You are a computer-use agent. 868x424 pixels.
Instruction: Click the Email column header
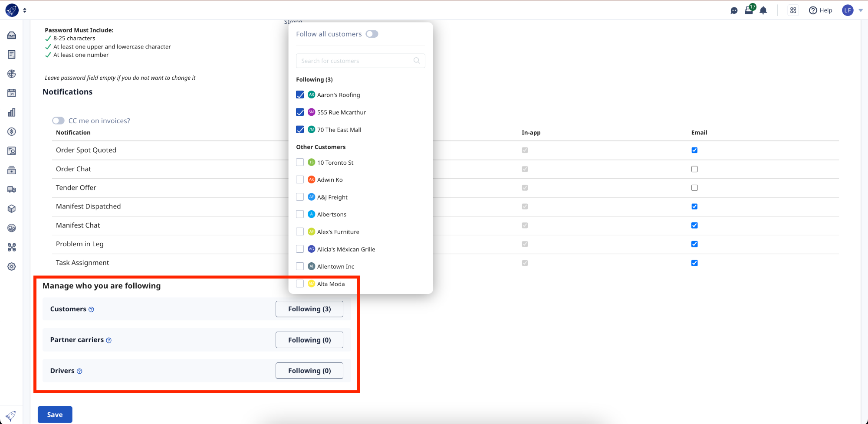pos(699,133)
